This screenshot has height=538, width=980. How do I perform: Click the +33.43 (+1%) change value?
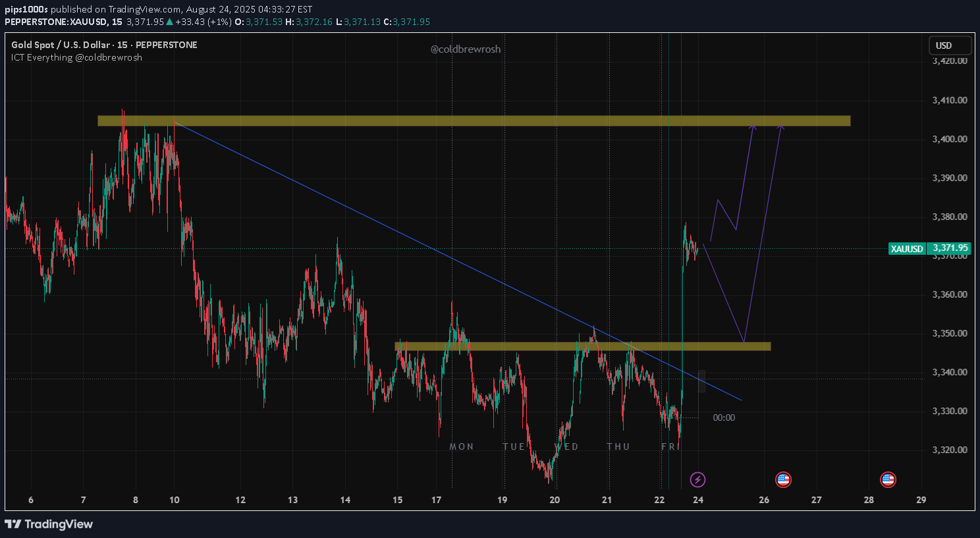tap(203, 22)
